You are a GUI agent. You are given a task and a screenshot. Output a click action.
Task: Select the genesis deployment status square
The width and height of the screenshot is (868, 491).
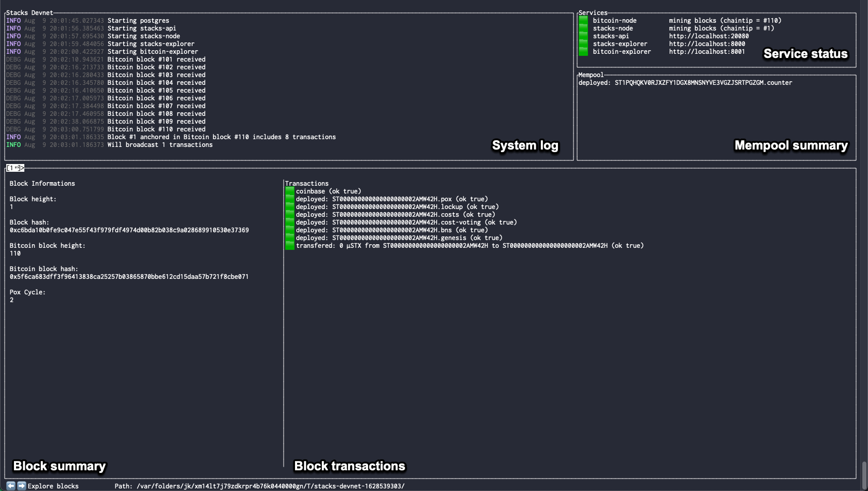tap(290, 237)
